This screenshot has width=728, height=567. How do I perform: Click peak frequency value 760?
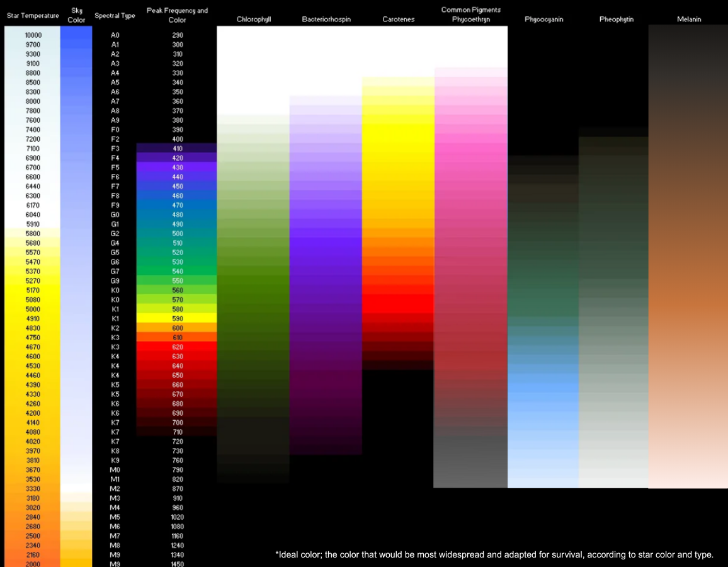click(178, 461)
